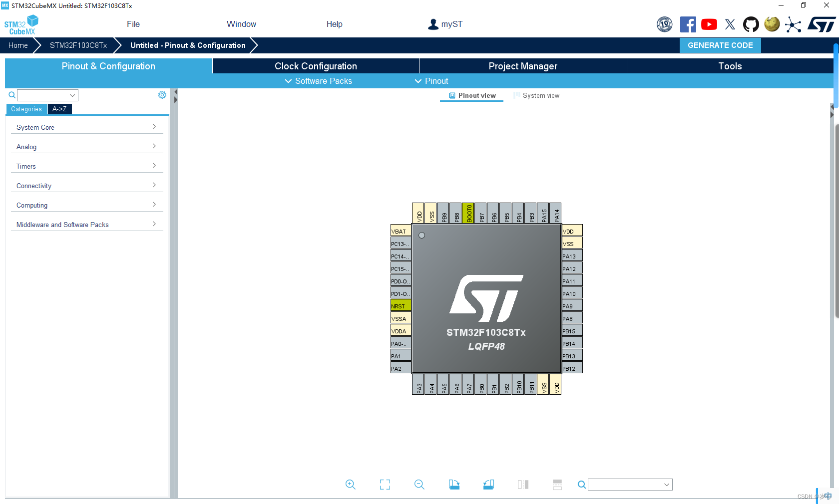Image resolution: width=839 pixels, height=504 pixels.
Task: Open the Project Manager tab
Action: 522,65
